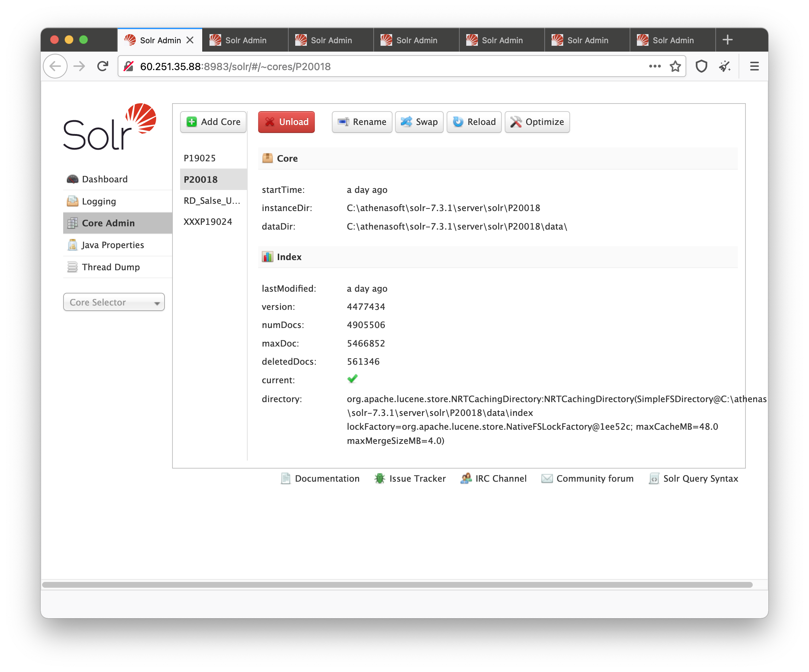Open page actions three-dot menu

pyautogui.click(x=655, y=66)
